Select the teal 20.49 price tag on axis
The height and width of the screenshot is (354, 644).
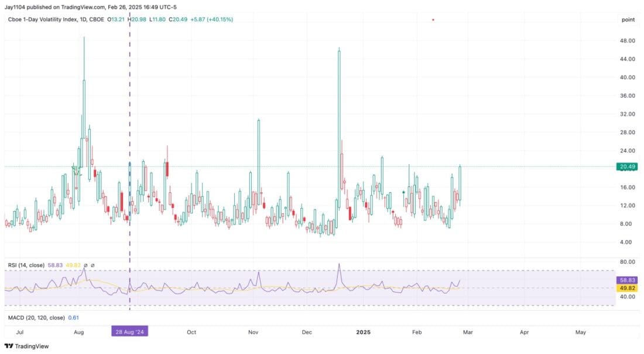click(x=626, y=166)
